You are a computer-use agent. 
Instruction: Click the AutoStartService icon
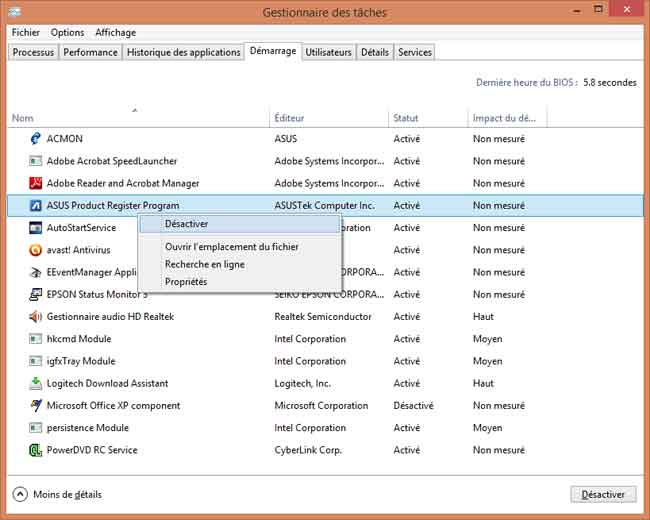coord(36,228)
